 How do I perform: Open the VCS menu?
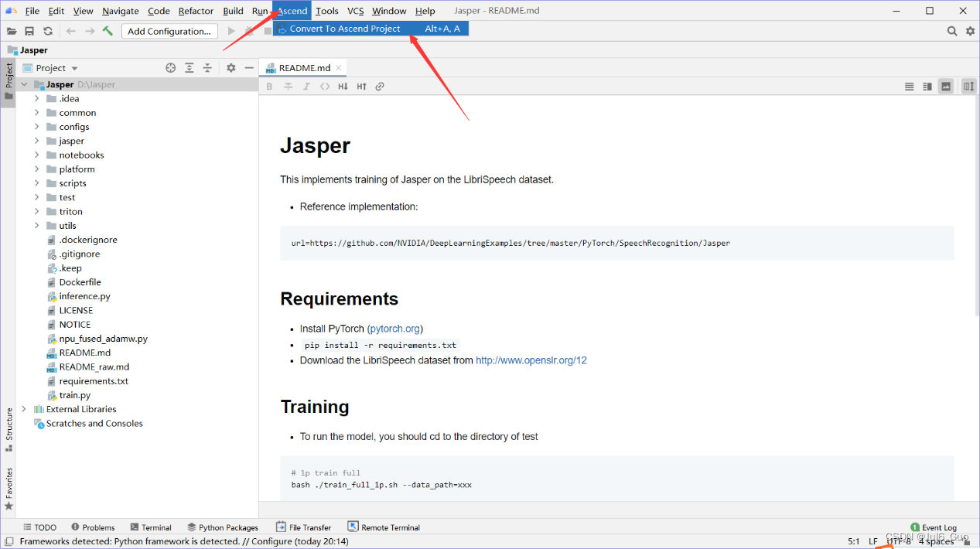tap(355, 11)
